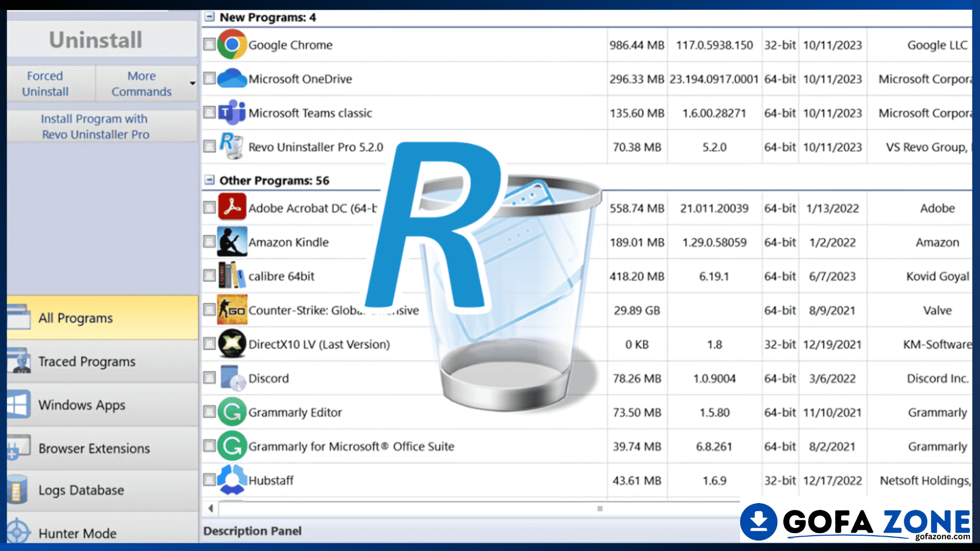The image size is (980, 551).
Task: Tick the Grammarly Editor checkbox
Action: pos(209,412)
